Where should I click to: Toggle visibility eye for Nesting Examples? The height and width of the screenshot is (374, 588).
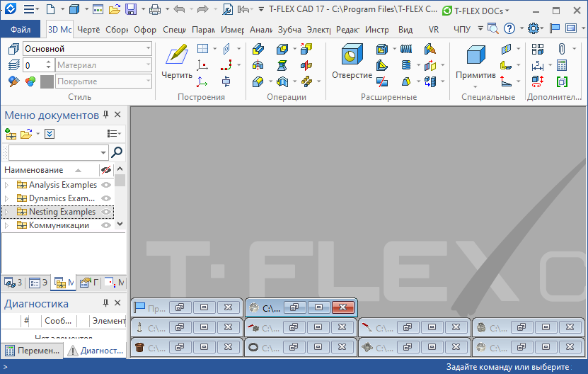pyautogui.click(x=106, y=212)
